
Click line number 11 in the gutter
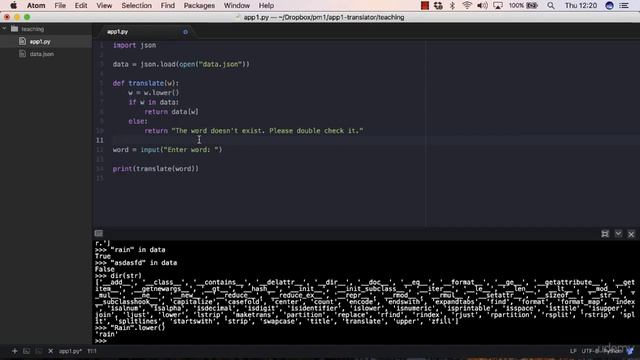tap(100, 140)
